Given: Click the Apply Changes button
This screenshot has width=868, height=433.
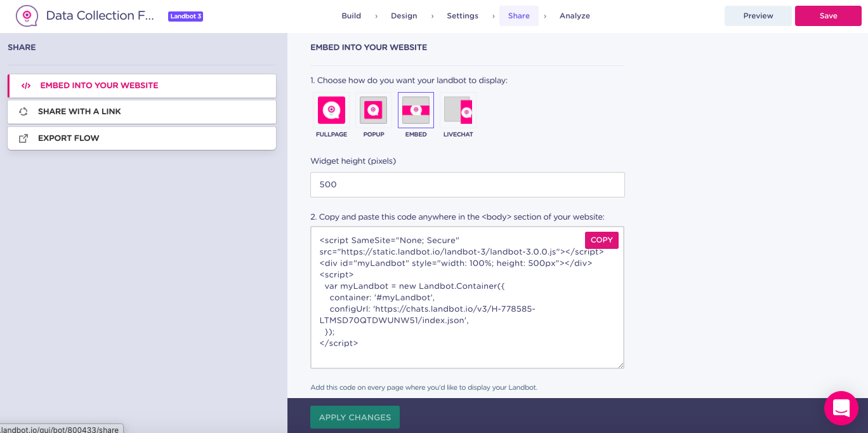Looking at the screenshot, I should (x=355, y=417).
